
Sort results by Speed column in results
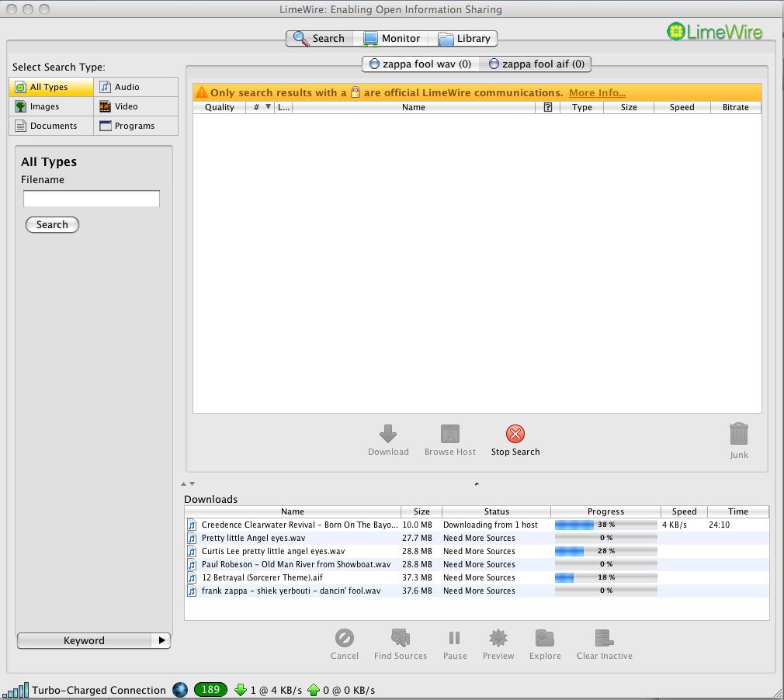(x=682, y=107)
